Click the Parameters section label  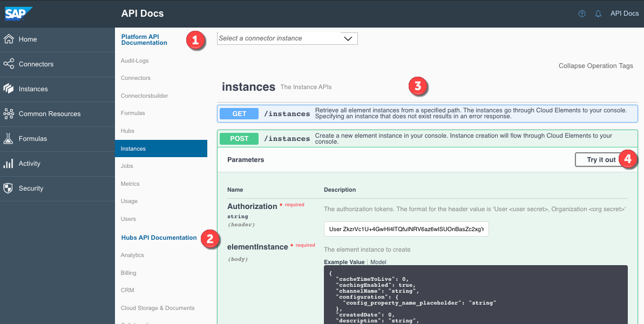coord(246,160)
